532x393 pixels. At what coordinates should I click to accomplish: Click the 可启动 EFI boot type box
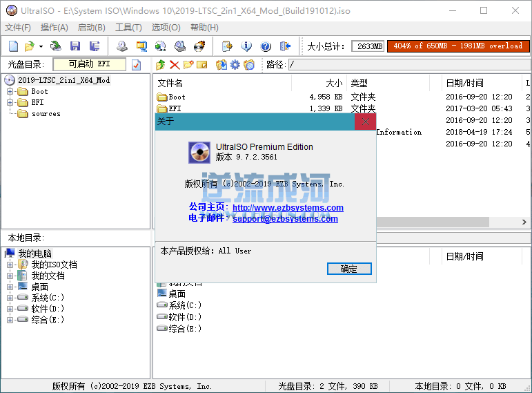pyautogui.click(x=90, y=64)
